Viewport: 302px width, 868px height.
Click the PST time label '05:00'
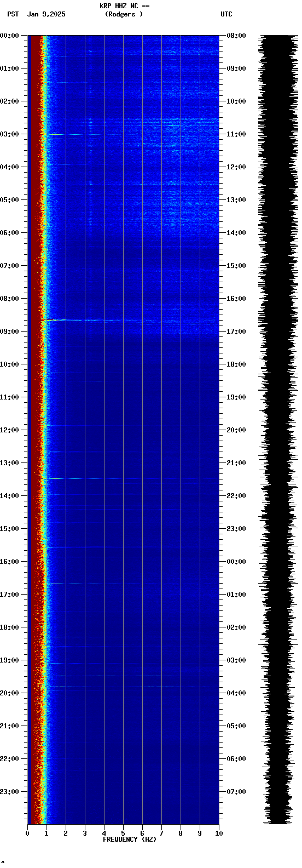point(9,200)
